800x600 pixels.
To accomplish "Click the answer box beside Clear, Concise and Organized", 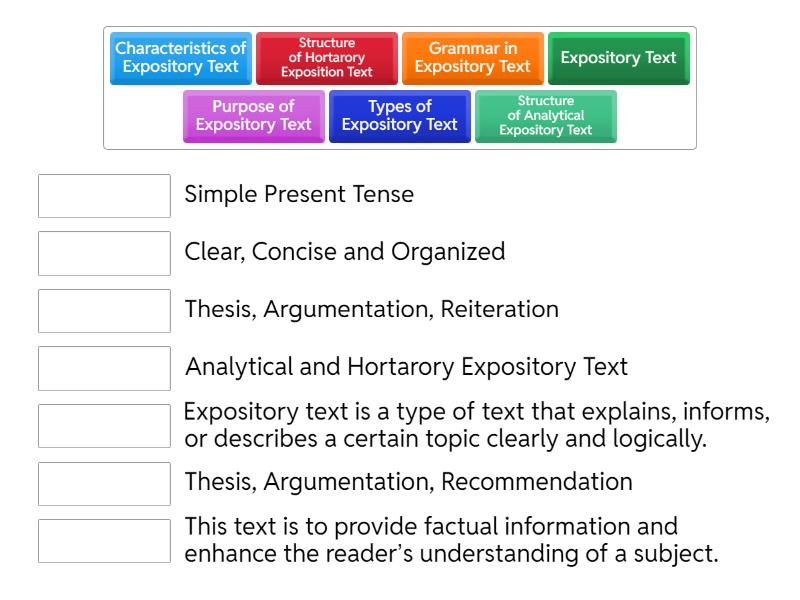I will [104, 253].
